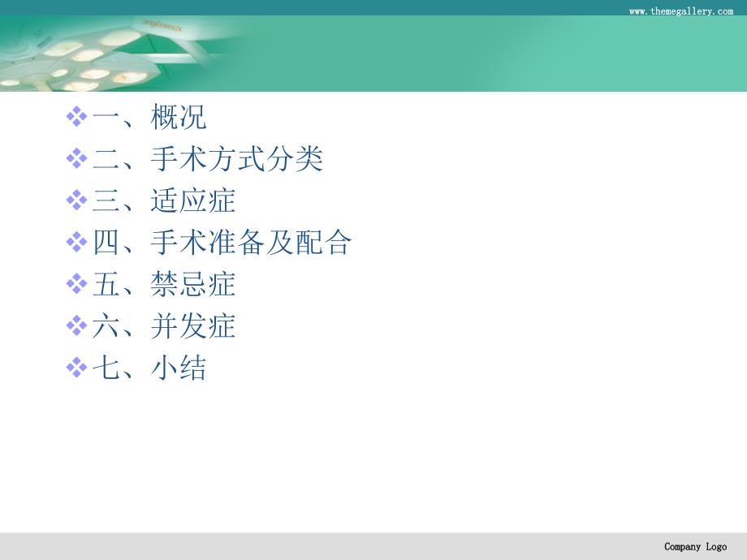
Task: Click the final item '七、小结'
Action: [x=149, y=368]
